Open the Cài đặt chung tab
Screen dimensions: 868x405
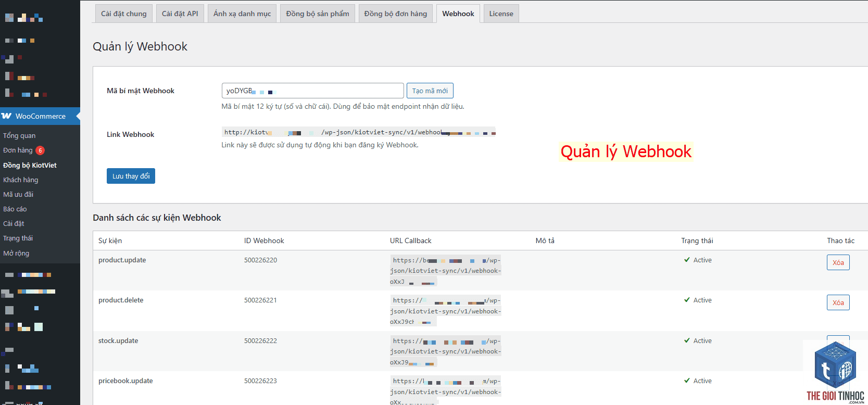pyautogui.click(x=124, y=14)
